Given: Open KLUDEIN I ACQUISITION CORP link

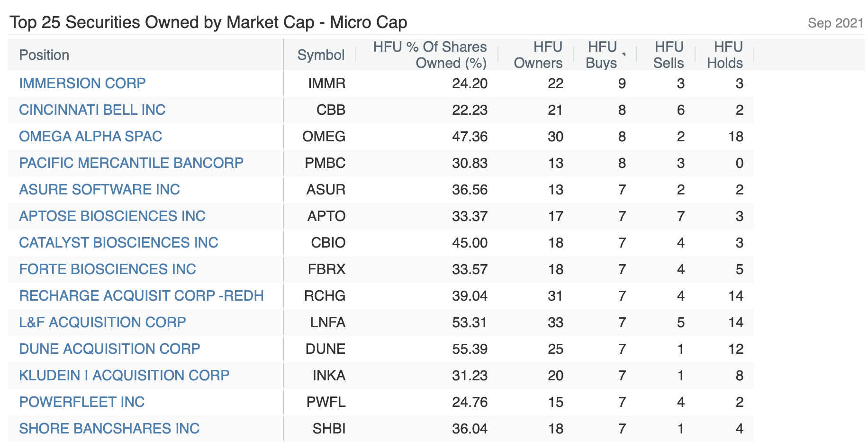Looking at the screenshot, I should tap(124, 376).
